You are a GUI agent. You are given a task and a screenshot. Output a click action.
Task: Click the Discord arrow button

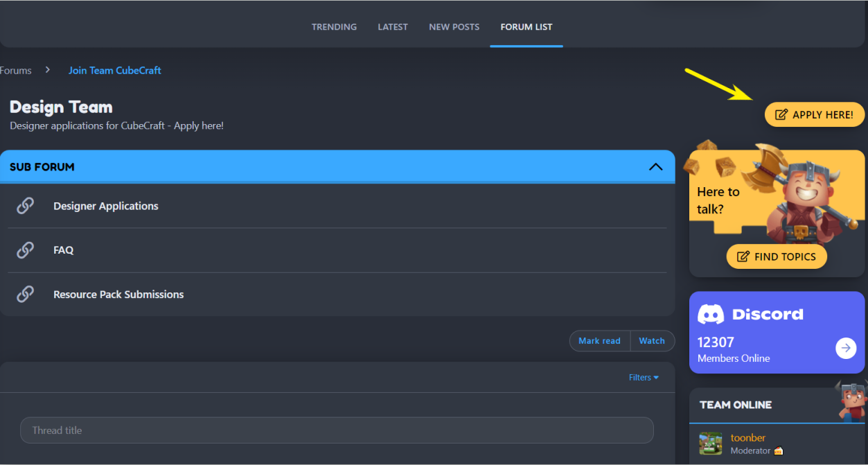(x=846, y=348)
